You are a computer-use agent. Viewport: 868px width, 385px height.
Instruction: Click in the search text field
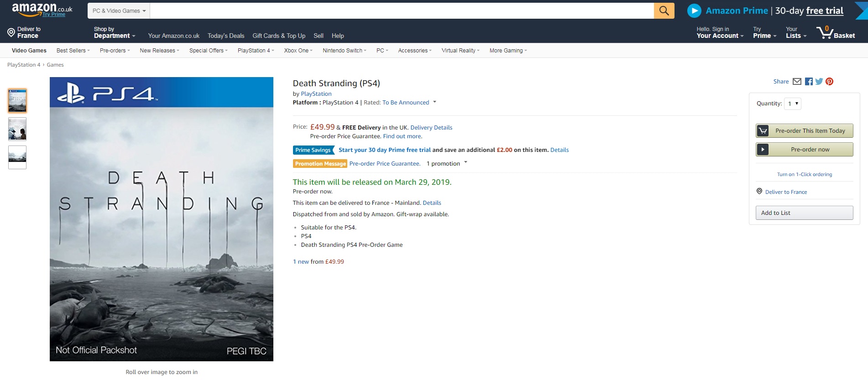coord(402,10)
